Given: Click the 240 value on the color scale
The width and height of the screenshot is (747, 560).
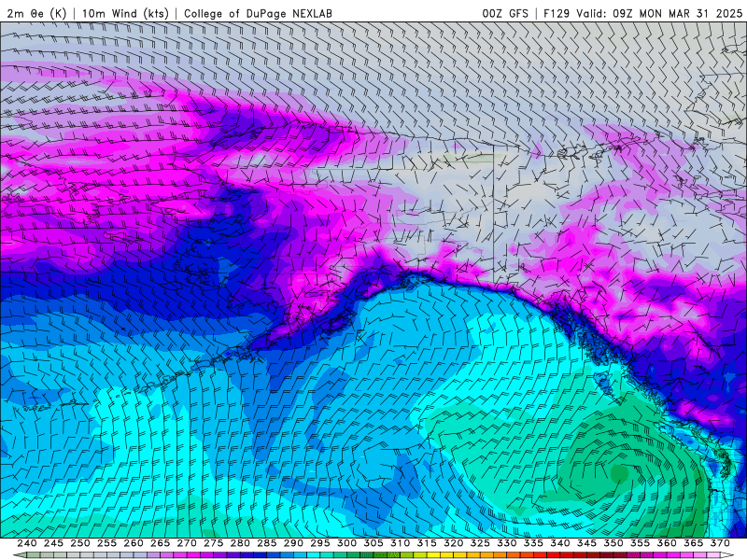Looking at the screenshot, I should click(27, 543).
